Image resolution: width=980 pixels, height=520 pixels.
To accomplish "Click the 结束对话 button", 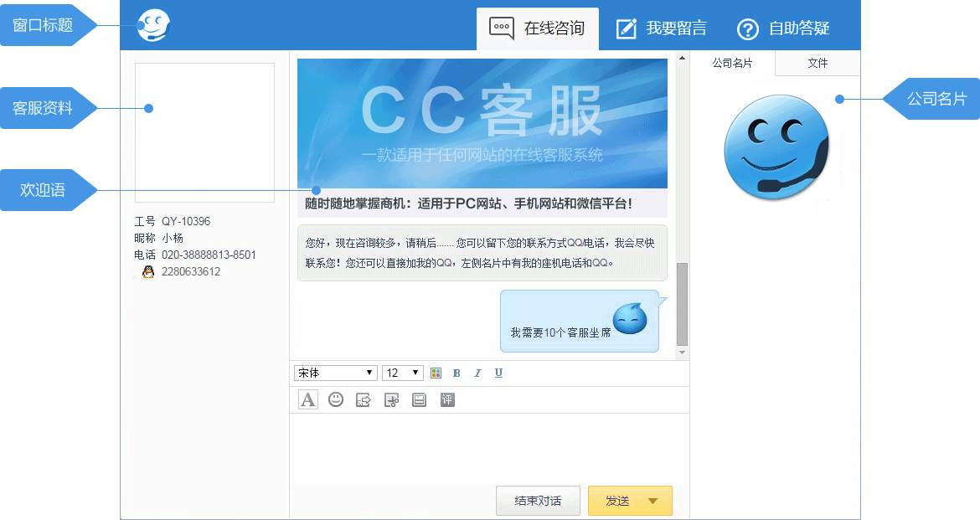I will coord(538,501).
